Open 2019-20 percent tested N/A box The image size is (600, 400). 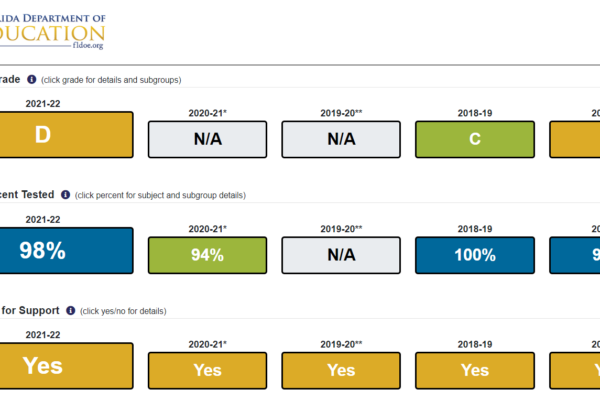341,255
